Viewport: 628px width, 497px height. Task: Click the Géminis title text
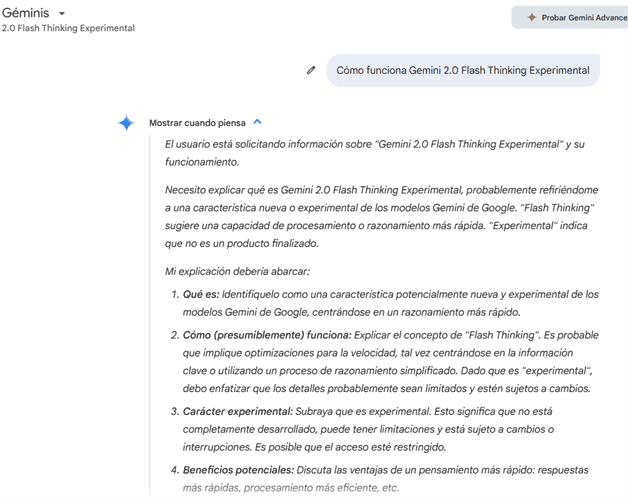[25, 12]
